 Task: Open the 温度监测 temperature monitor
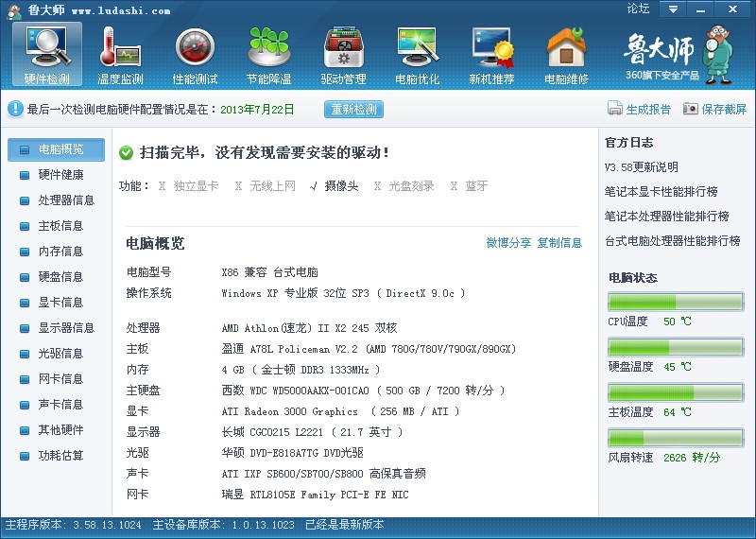click(x=121, y=55)
